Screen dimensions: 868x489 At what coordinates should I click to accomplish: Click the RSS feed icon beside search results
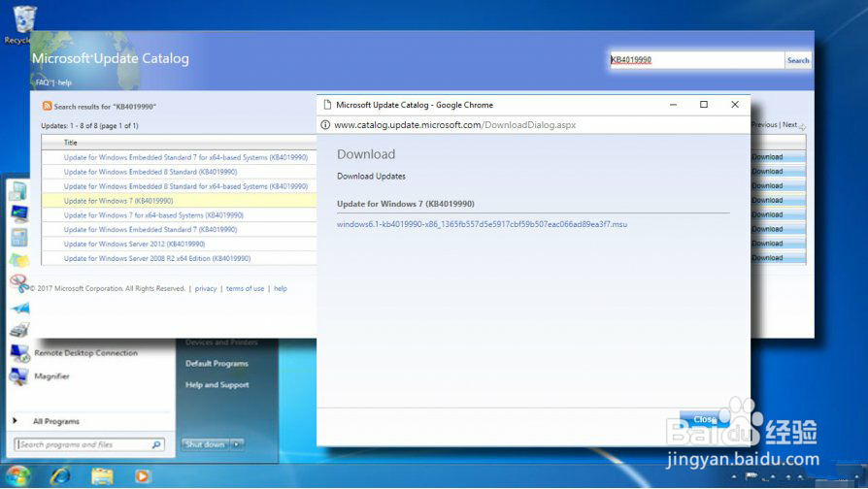click(47, 106)
